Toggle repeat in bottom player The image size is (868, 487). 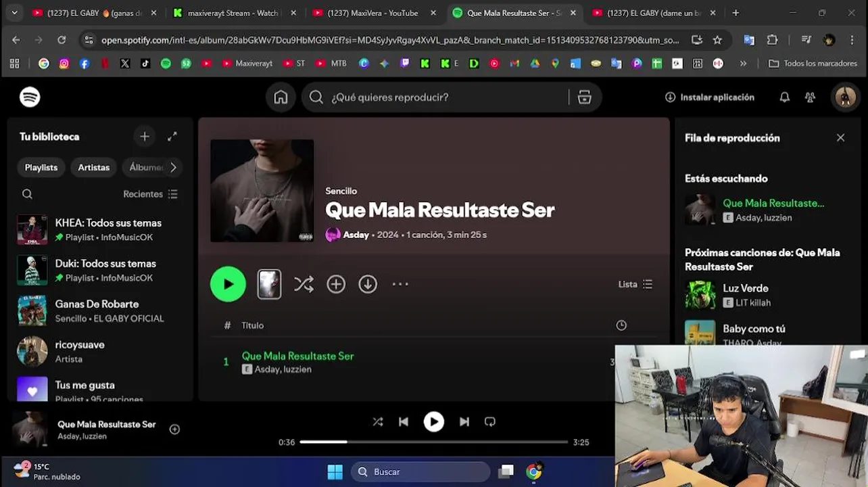[x=490, y=422]
